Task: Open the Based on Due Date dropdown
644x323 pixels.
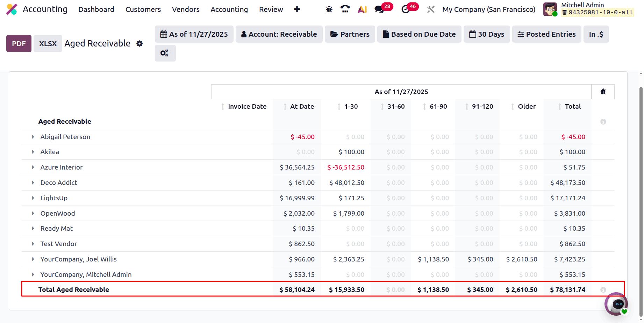Action: tap(419, 34)
